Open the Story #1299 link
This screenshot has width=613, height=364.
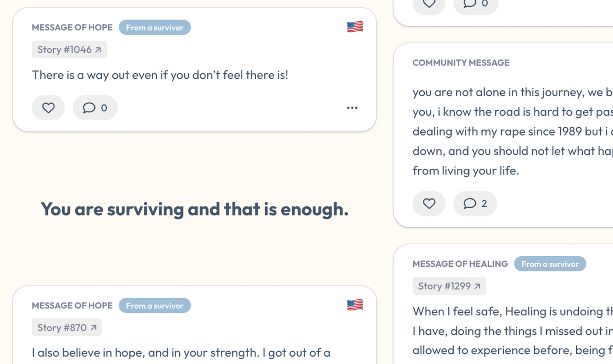(x=449, y=286)
